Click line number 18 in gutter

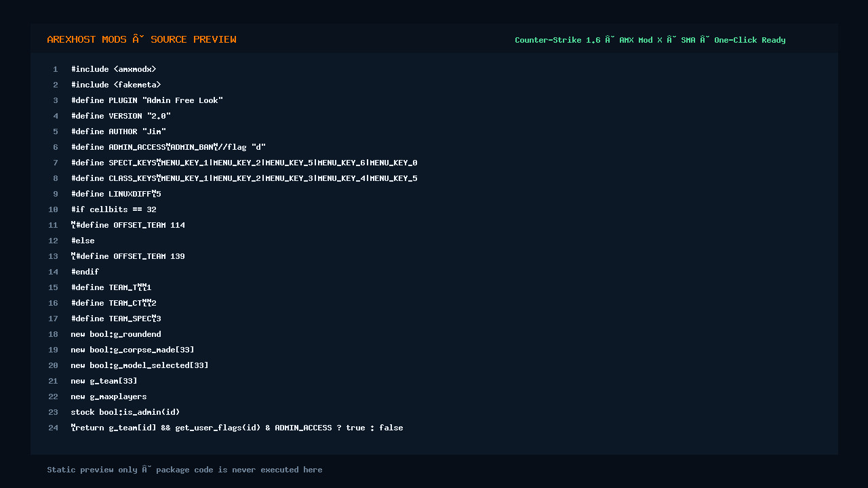pos(53,334)
